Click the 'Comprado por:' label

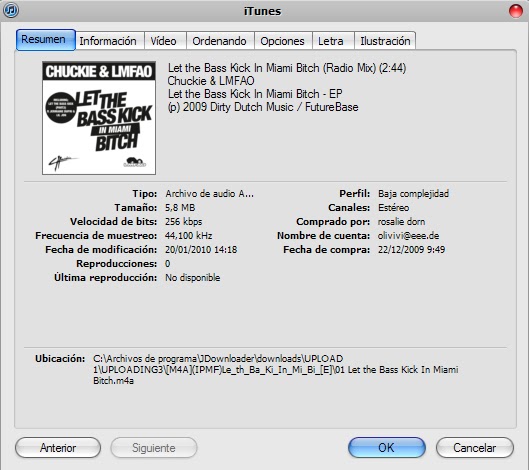333,222
